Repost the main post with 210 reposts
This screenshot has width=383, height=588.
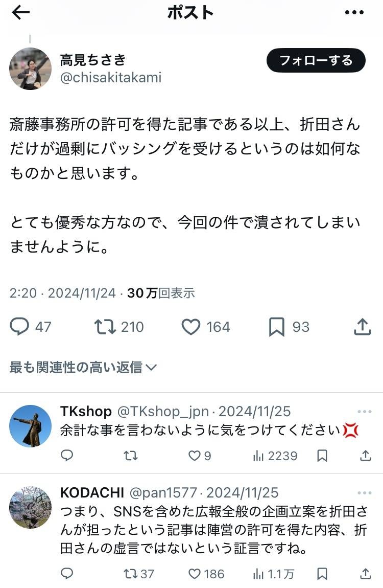pyautogui.click(x=105, y=327)
